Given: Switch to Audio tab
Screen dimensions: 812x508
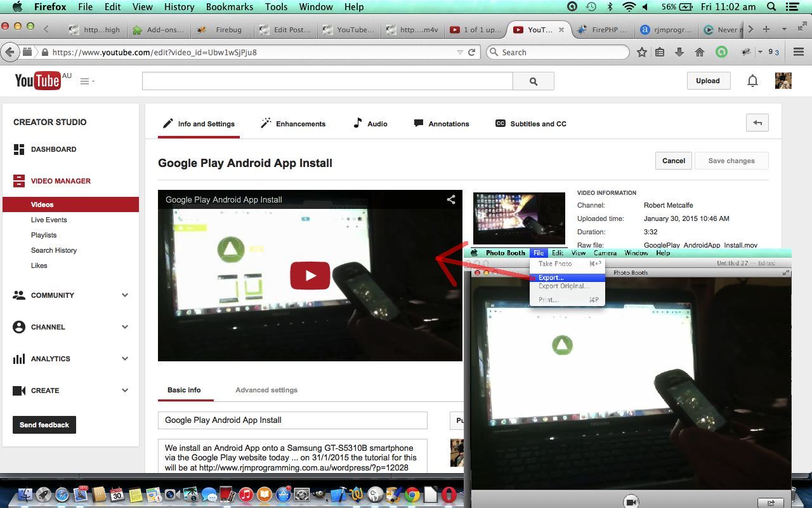Looking at the screenshot, I should (x=370, y=124).
